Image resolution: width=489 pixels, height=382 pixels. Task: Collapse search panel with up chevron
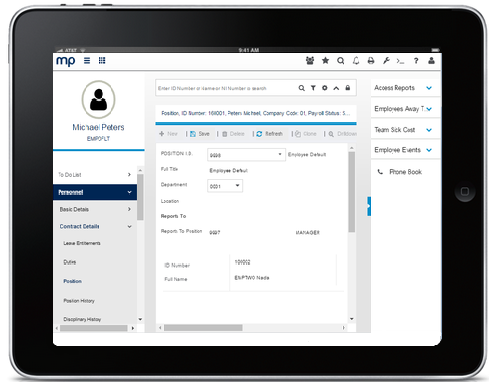pyautogui.click(x=336, y=88)
